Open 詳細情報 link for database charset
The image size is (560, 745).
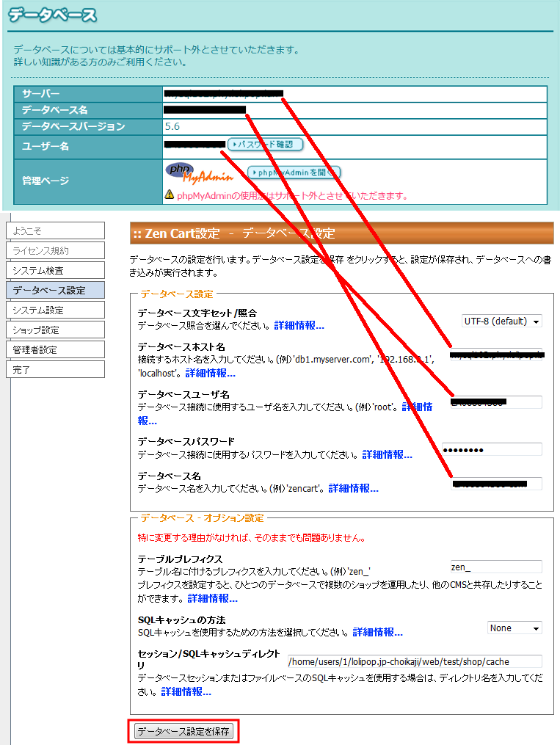pos(299,325)
